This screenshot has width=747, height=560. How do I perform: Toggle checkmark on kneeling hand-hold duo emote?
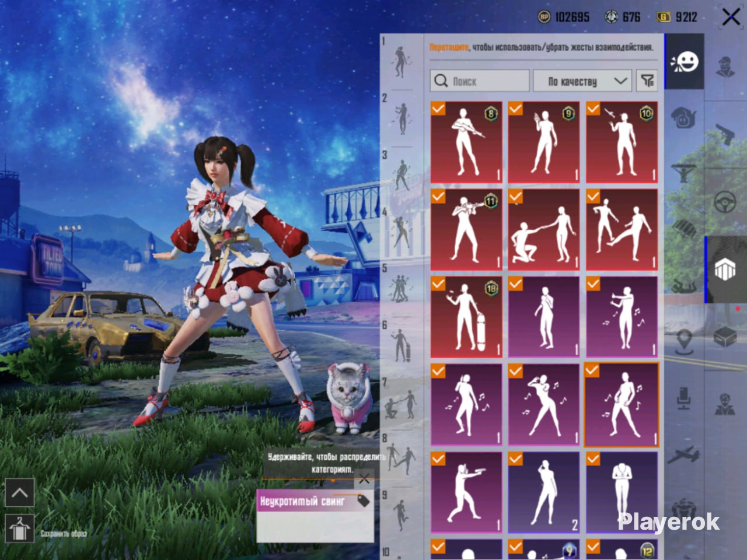[515, 196]
